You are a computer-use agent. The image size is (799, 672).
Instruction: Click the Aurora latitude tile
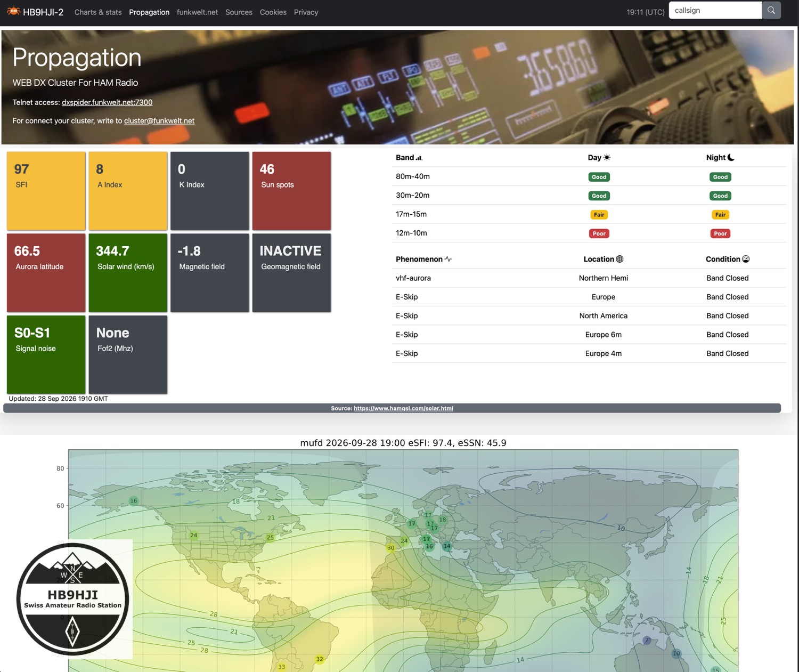(46, 273)
